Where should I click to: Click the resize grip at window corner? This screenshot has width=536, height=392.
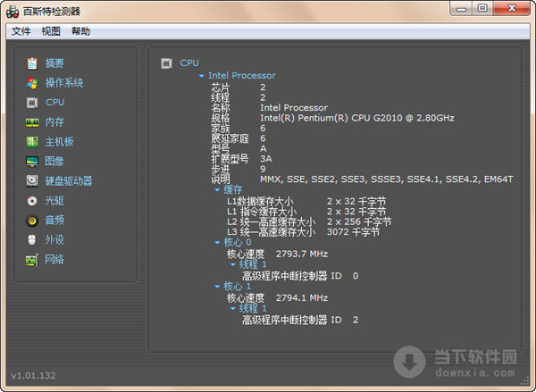524,382
